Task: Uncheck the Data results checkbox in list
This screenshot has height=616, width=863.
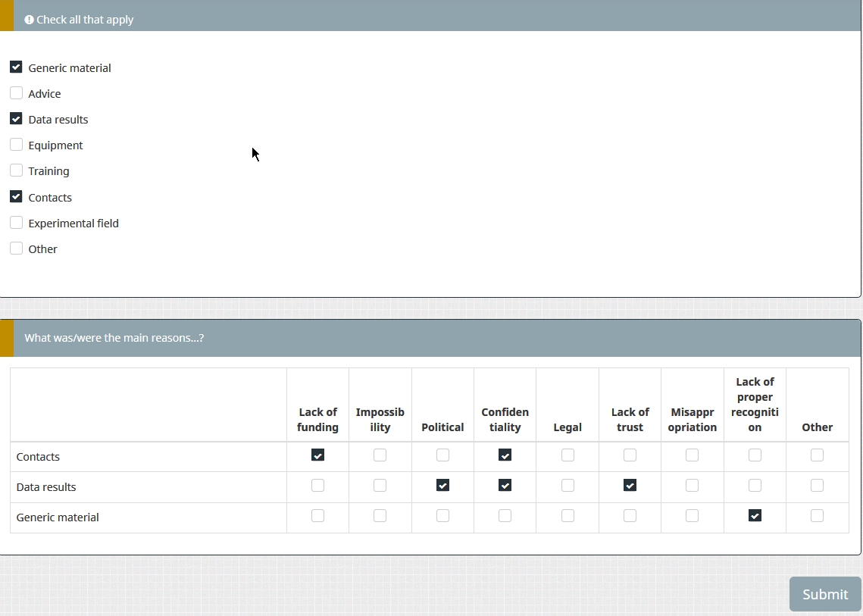Action: click(16, 119)
